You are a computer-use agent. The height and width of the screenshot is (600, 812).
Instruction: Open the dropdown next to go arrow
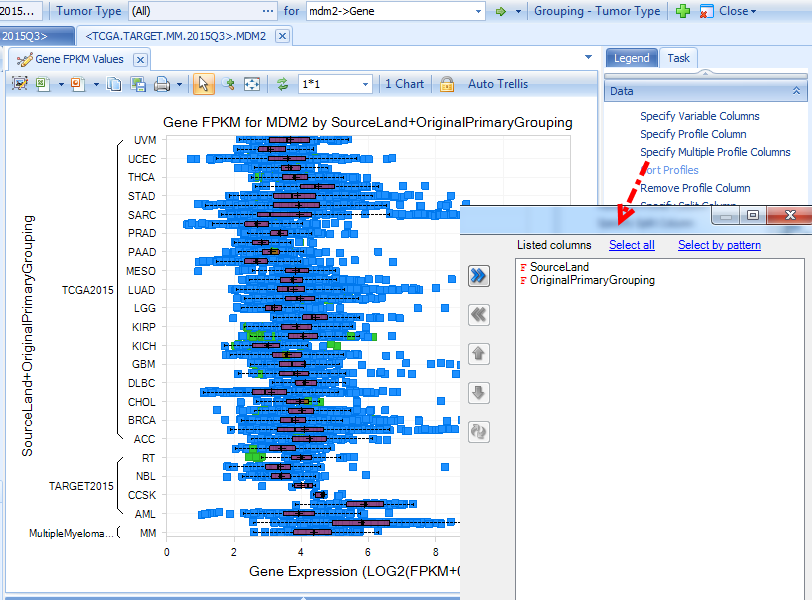518,11
